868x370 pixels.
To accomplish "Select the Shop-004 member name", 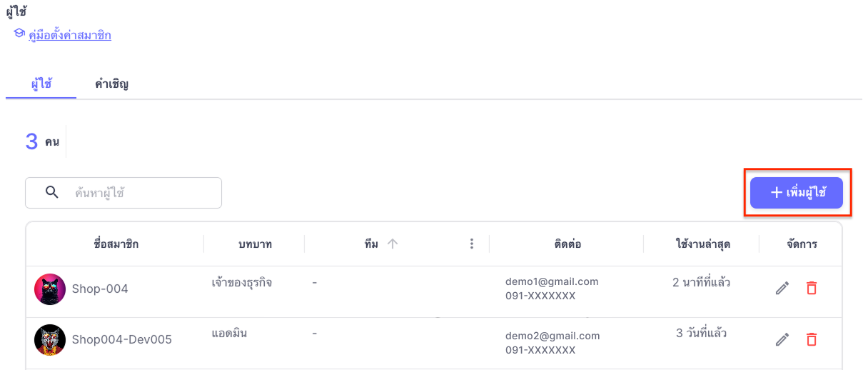I will point(100,289).
